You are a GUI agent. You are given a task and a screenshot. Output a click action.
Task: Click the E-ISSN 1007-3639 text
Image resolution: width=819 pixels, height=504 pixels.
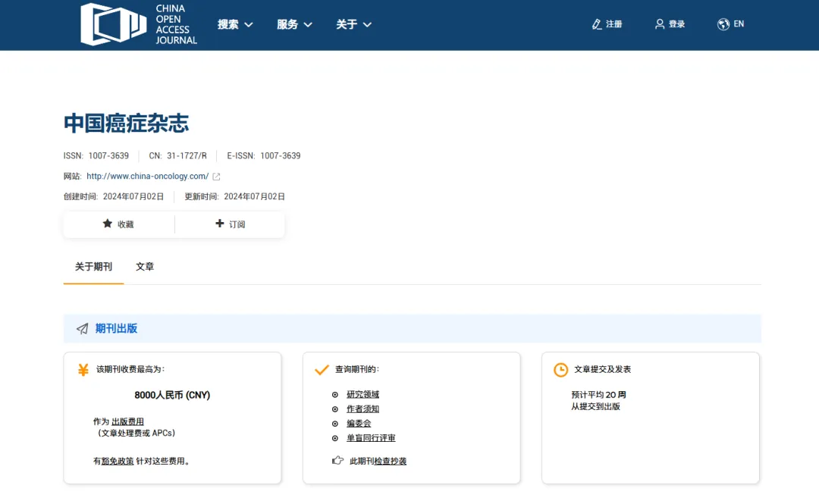[264, 155]
